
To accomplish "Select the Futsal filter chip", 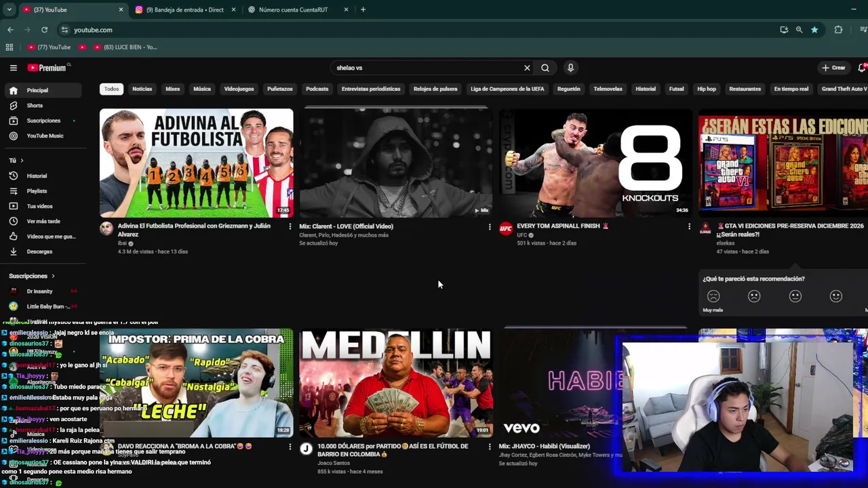I will pyautogui.click(x=676, y=89).
